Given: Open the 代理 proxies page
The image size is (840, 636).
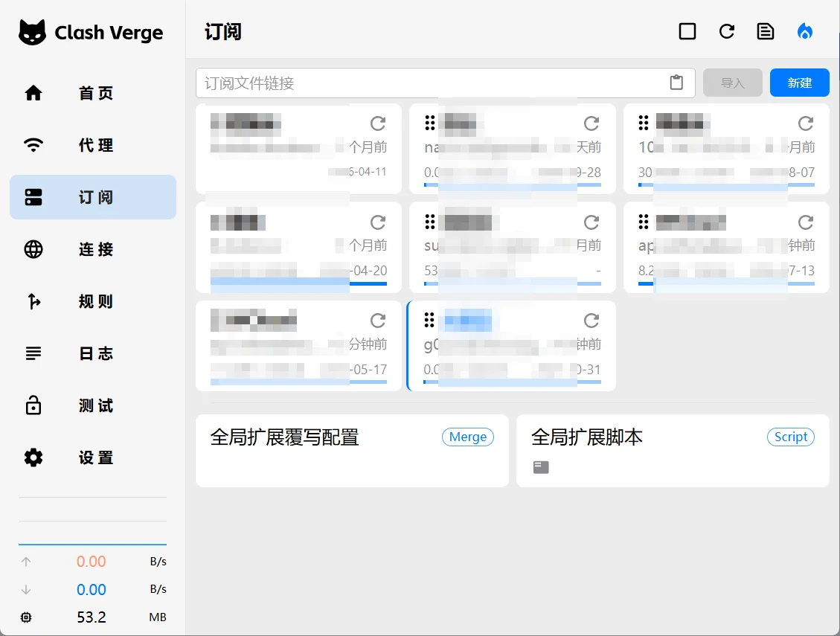Looking at the screenshot, I should (x=93, y=145).
